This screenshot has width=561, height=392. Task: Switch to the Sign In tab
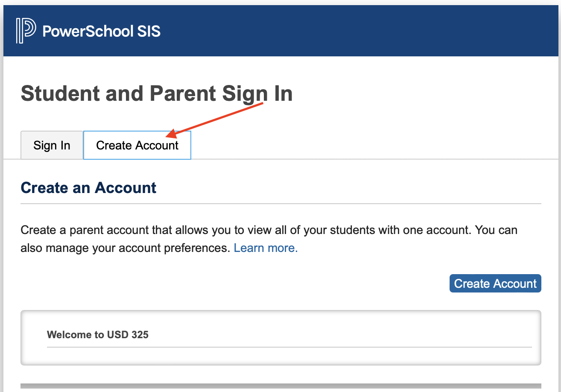52,145
